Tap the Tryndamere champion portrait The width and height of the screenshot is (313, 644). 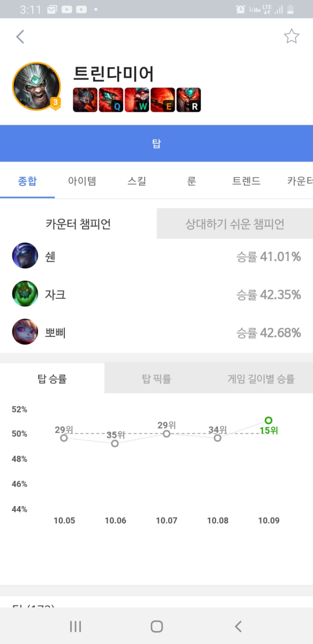[x=36, y=86]
